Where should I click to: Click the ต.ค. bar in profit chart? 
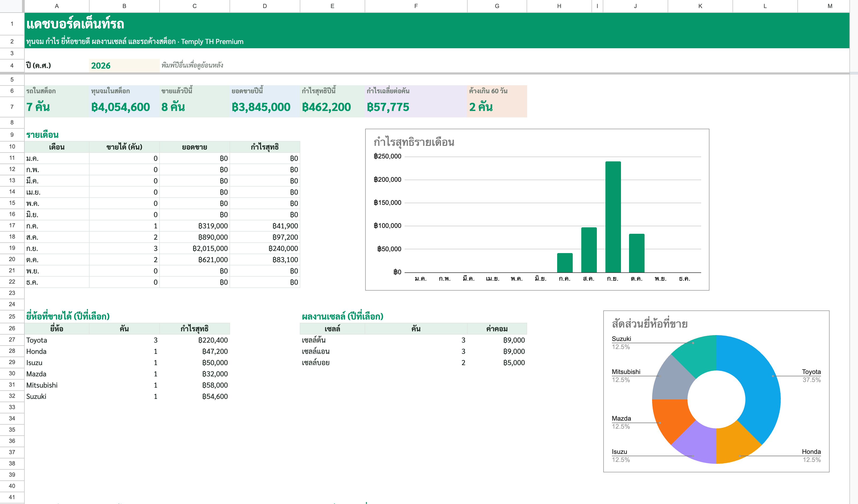(637, 253)
